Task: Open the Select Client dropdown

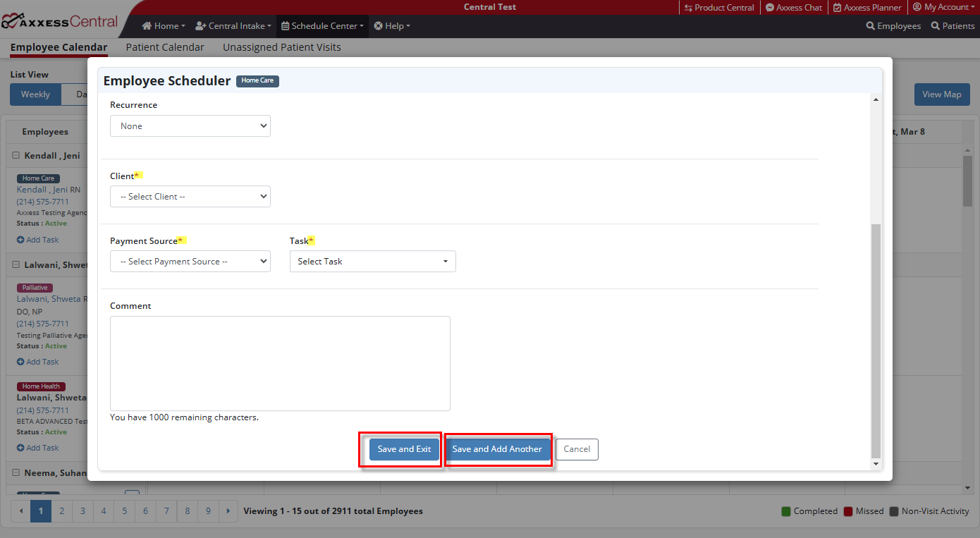Action: click(190, 197)
